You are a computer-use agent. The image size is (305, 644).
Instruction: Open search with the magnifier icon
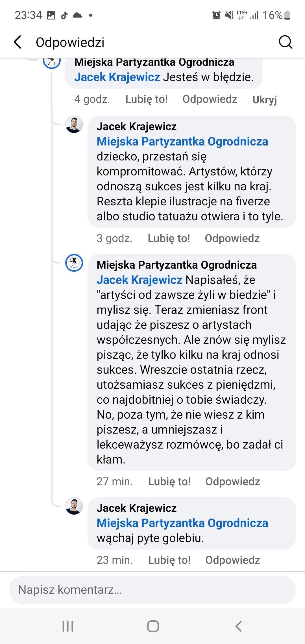coord(285,42)
